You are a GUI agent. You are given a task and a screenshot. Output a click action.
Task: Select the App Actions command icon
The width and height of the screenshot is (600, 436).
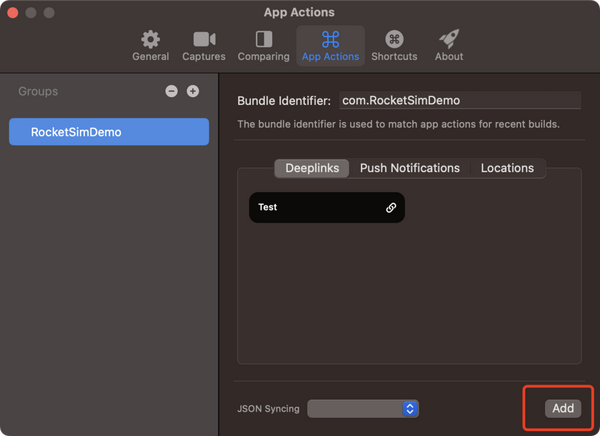pos(330,40)
